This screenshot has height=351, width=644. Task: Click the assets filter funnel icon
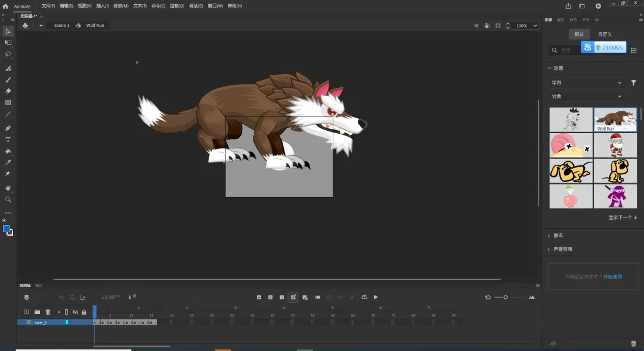click(x=633, y=83)
